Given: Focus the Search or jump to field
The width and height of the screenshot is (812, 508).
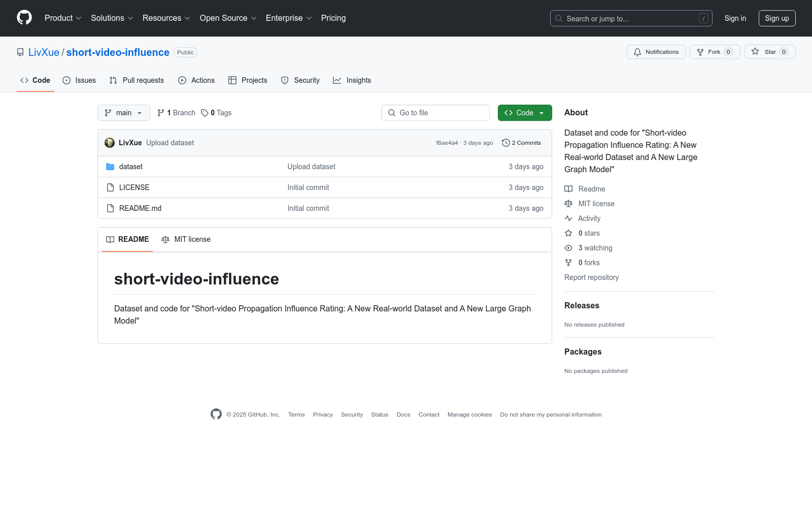Looking at the screenshot, I should (x=631, y=18).
